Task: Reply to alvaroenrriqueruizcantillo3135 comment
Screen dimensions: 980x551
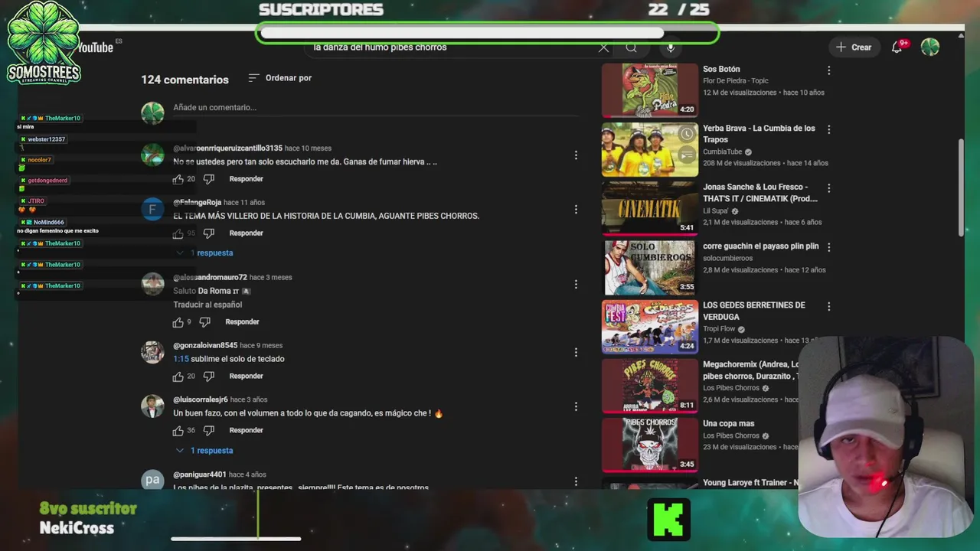Action: click(246, 179)
